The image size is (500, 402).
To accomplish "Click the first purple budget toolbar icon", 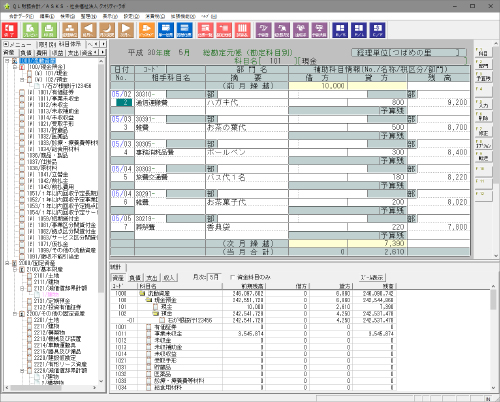I will pyautogui.click(x=263, y=30).
